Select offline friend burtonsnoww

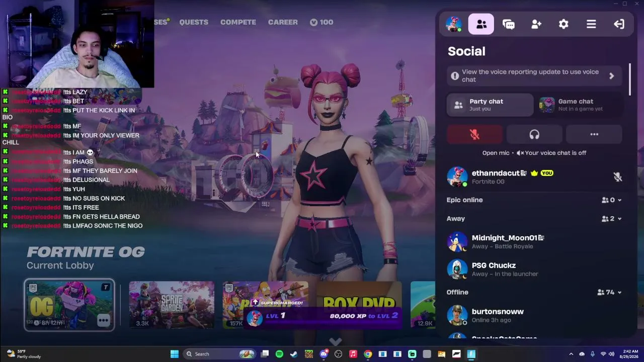pyautogui.click(x=534, y=315)
